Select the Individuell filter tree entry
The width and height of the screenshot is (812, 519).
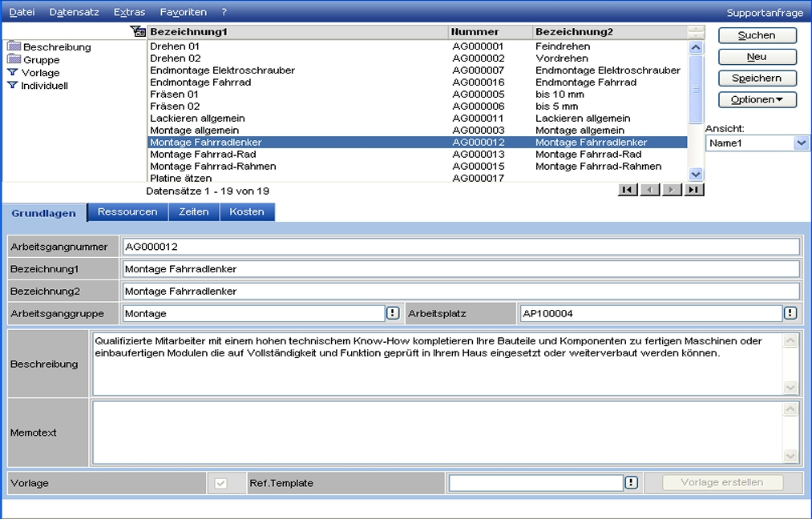(45, 86)
